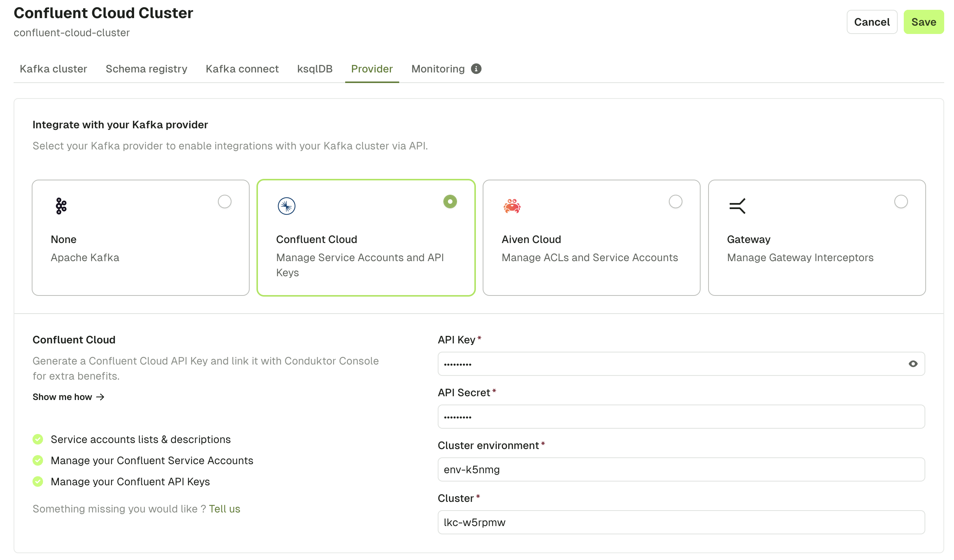954x560 pixels.
Task: Click the Confluent Cloud Cluster page heading
Action: coord(103,13)
